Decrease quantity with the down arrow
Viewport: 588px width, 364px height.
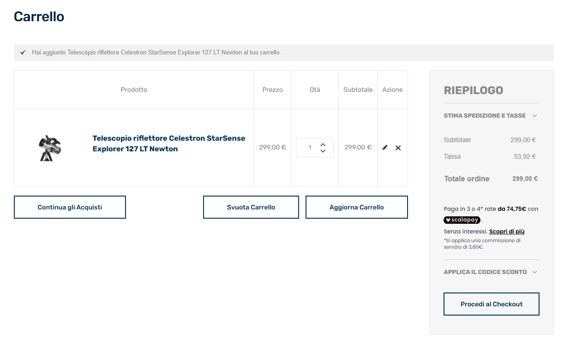point(323,151)
